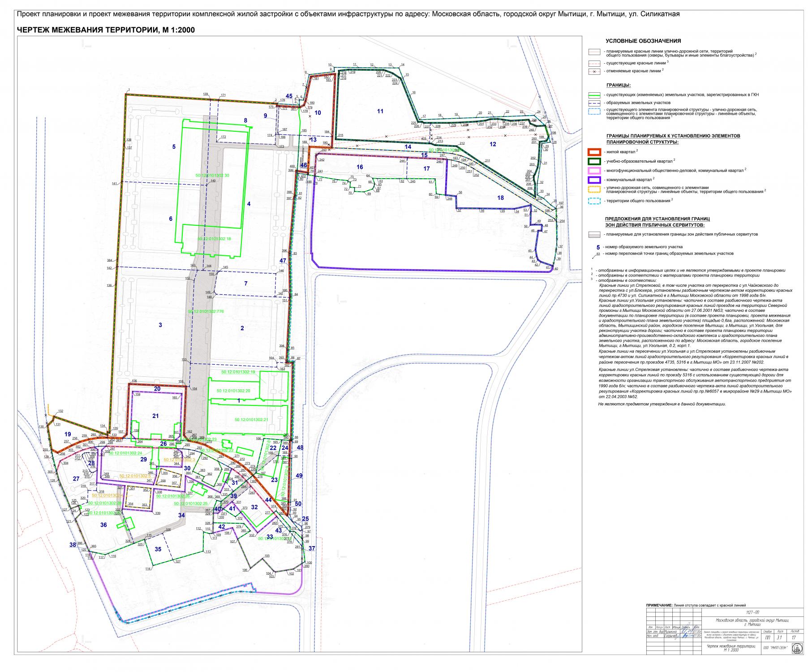The image size is (808, 672).
Task: Click the 'существующие красные линии' legend symbol
Action: [x=594, y=63]
